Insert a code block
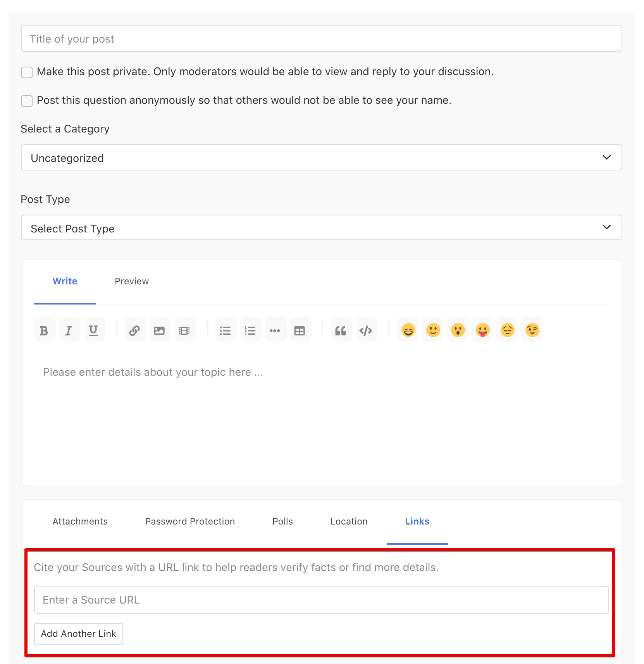 tap(366, 330)
